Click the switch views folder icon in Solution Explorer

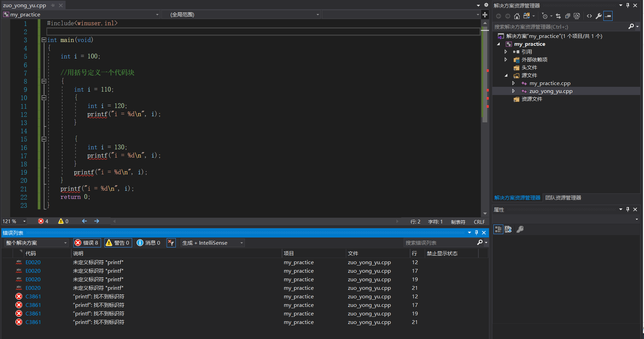click(x=527, y=16)
